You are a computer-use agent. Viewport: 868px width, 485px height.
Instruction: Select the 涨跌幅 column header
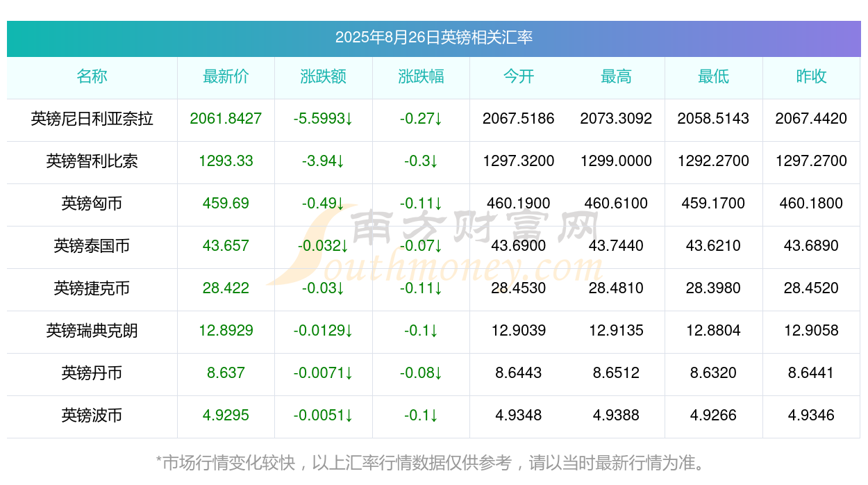tap(421, 76)
